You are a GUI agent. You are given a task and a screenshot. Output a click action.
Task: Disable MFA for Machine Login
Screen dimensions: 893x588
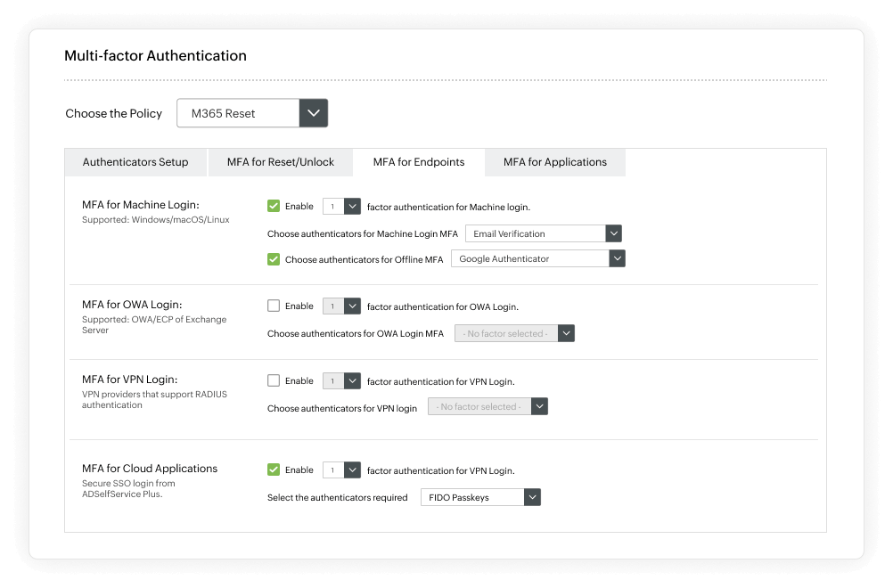pos(274,206)
